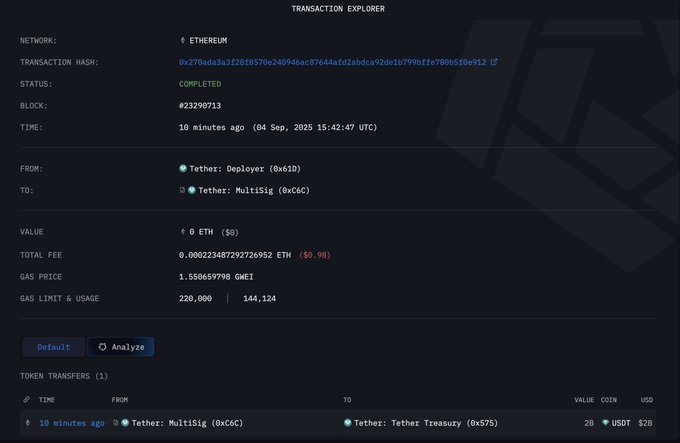Screen dimensions: 680x443
Task: Click contract file icon in the TO row
Action: click(x=182, y=190)
